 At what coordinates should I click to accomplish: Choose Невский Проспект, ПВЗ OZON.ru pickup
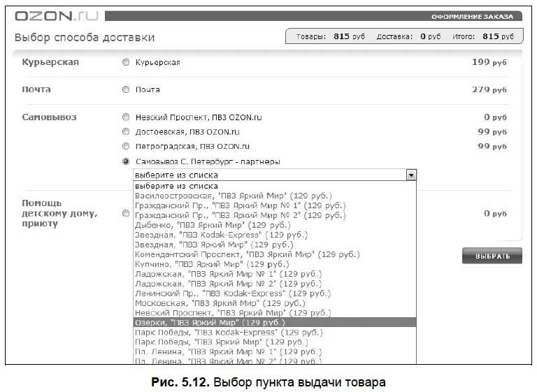pos(126,117)
